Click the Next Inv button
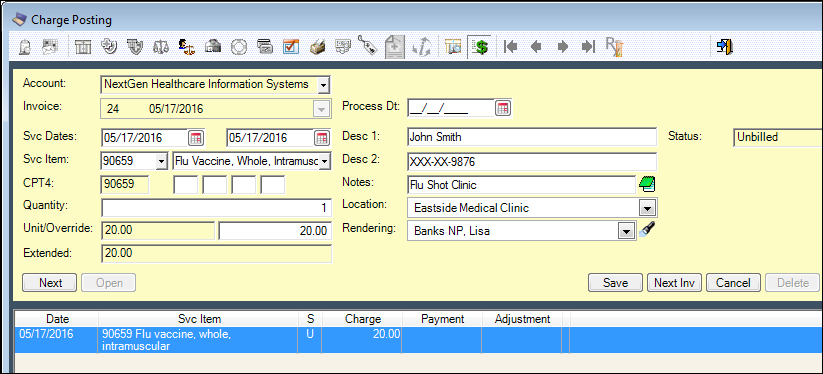The image size is (823, 374). pos(674,283)
